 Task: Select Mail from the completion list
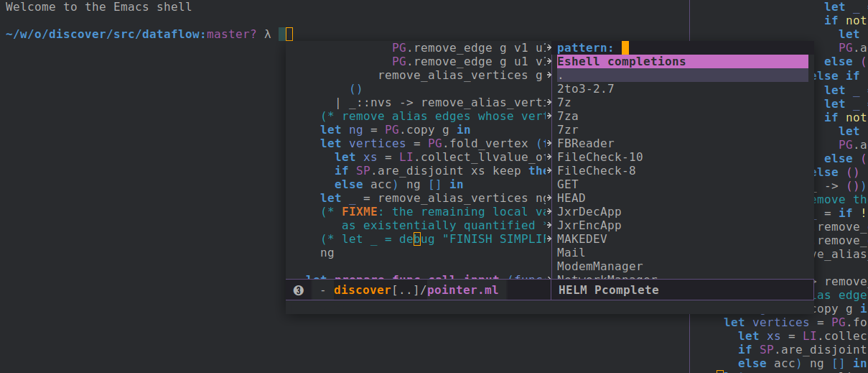tap(571, 253)
